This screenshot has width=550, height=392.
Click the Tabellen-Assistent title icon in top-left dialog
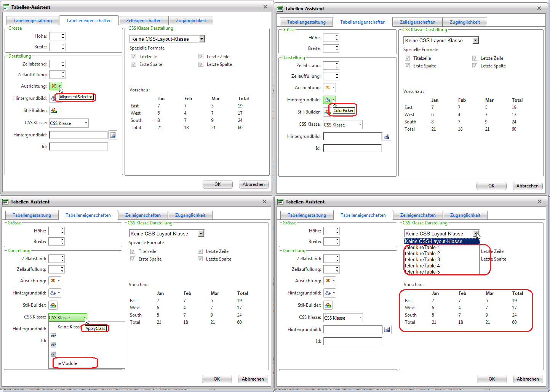[x=6, y=7]
